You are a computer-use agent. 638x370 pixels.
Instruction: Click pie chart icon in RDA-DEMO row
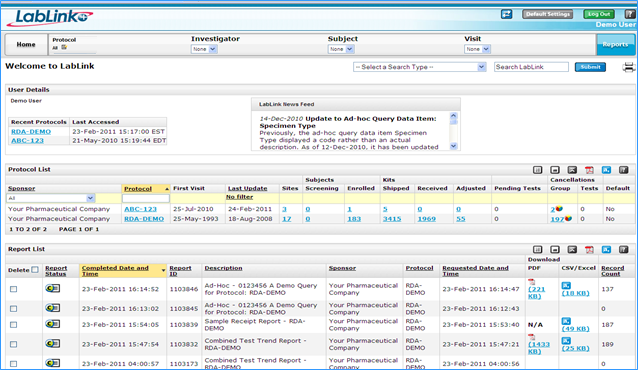coord(568,219)
